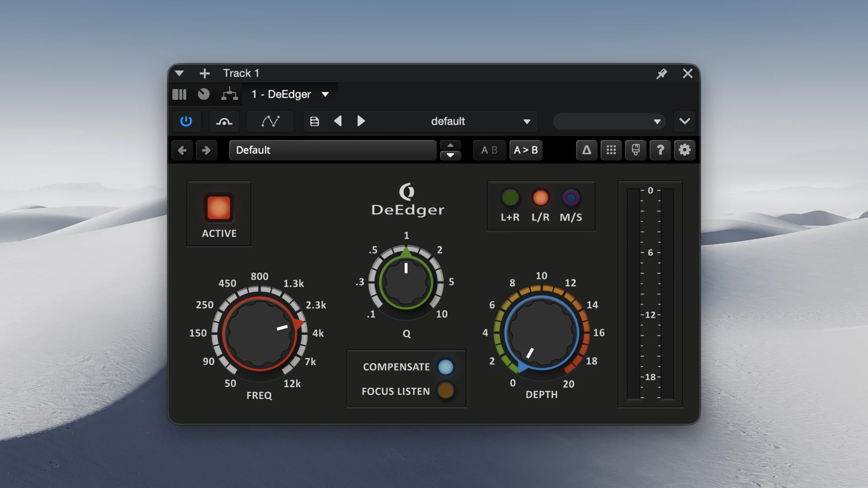
Task: Click the FREQ knob
Action: 259,334
